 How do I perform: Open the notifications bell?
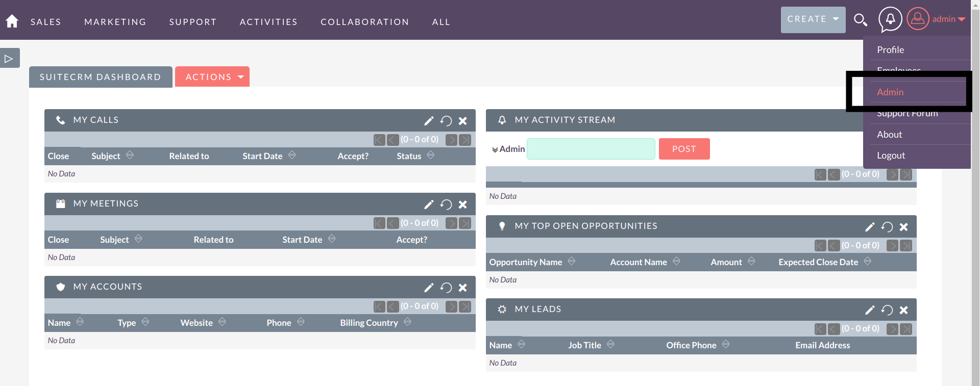tap(890, 19)
